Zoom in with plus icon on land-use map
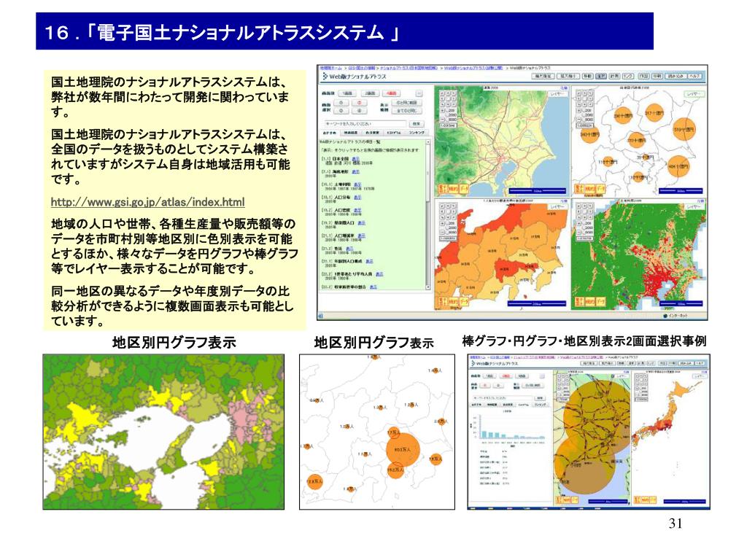Image resolution: width=747 pixels, height=560 pixels. click(x=579, y=223)
